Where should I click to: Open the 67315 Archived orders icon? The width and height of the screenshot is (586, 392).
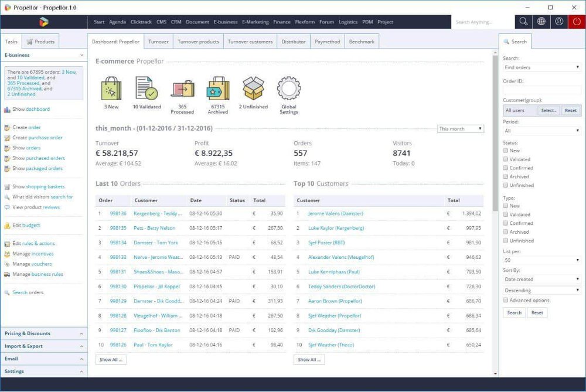click(x=217, y=88)
